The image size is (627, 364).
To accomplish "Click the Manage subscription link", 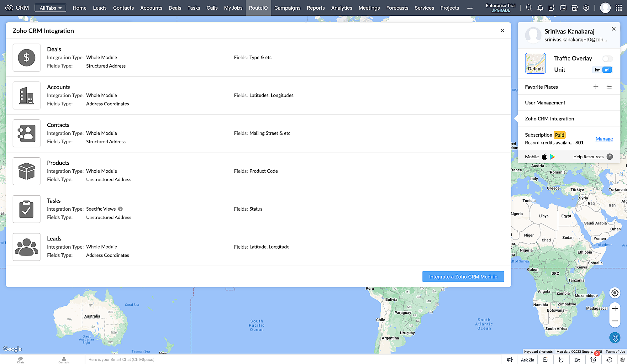I will pyautogui.click(x=604, y=139).
